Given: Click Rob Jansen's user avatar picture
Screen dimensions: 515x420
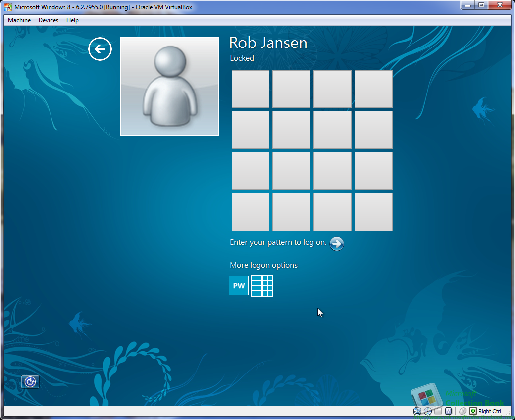Looking at the screenshot, I should (169, 86).
